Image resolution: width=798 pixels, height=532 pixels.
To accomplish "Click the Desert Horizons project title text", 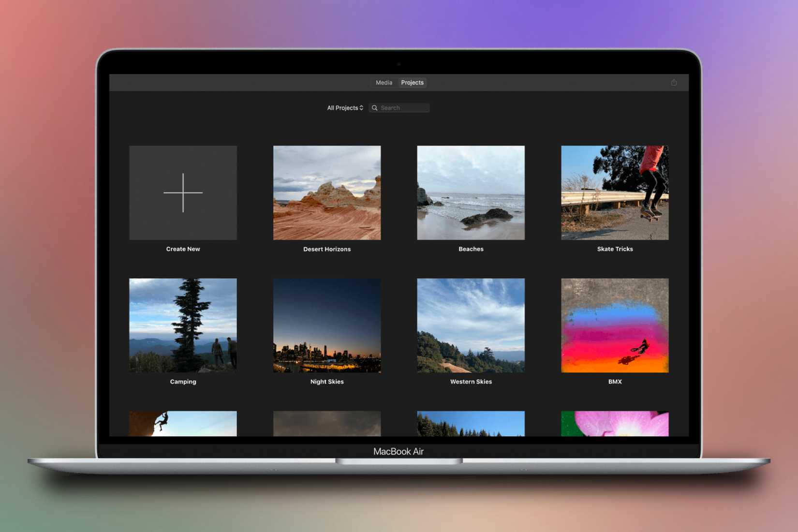I will 326,249.
